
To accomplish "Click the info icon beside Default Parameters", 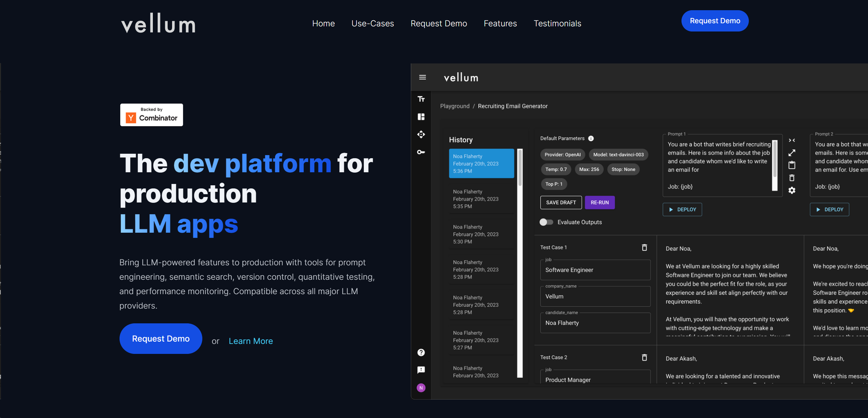I will [591, 138].
